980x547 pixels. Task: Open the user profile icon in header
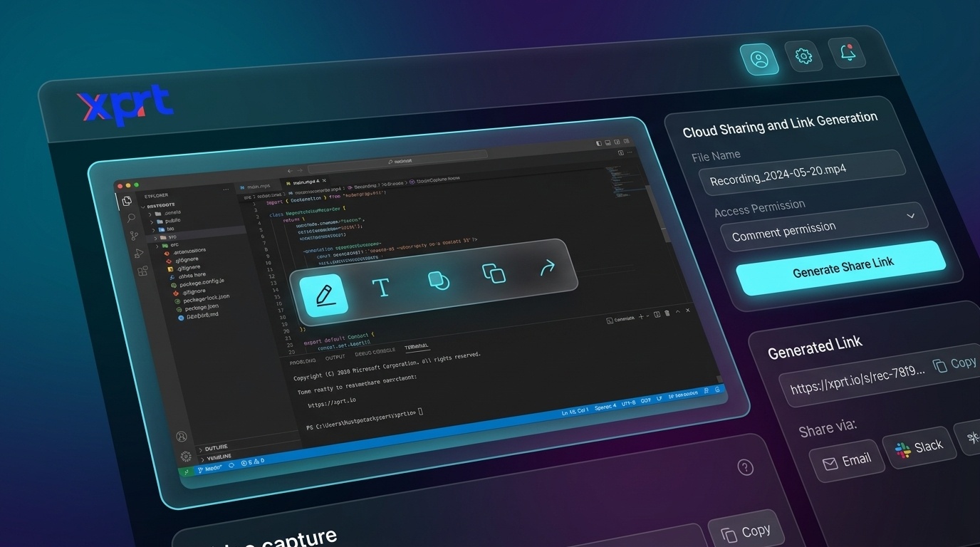click(759, 59)
